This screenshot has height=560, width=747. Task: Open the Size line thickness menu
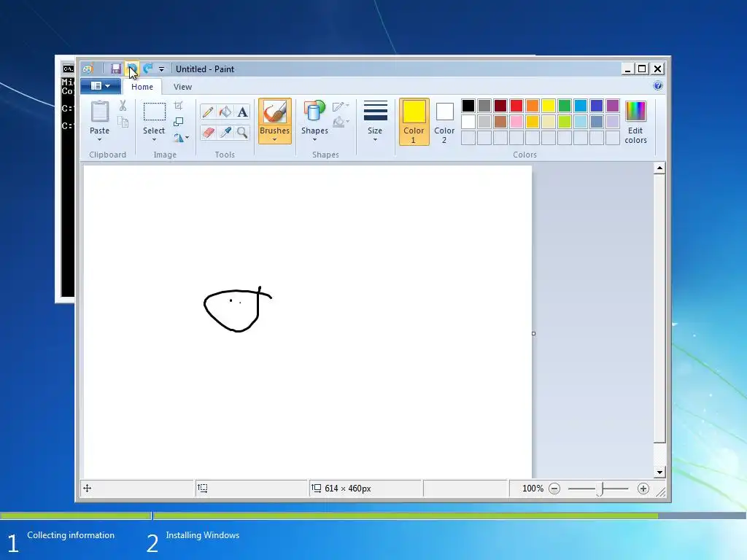click(375, 121)
